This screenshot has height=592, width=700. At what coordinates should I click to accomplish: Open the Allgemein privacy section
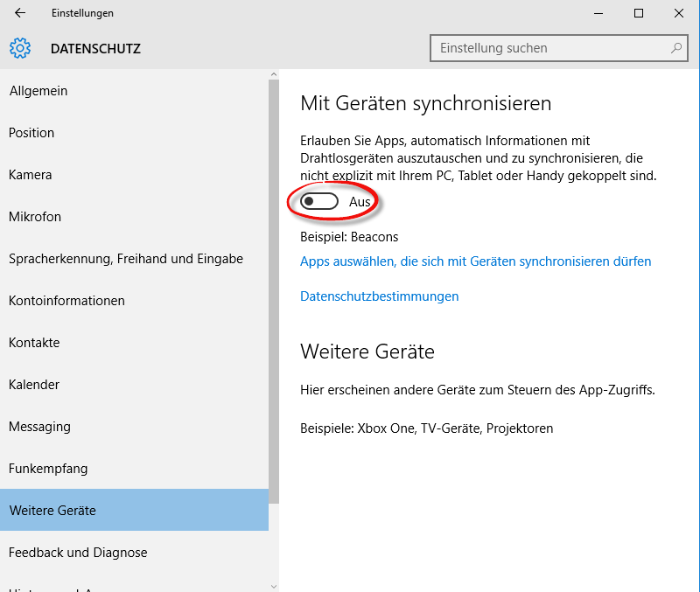[38, 91]
